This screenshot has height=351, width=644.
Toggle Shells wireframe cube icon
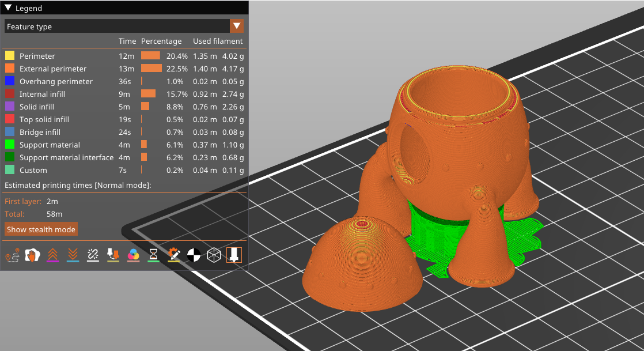[x=214, y=255]
